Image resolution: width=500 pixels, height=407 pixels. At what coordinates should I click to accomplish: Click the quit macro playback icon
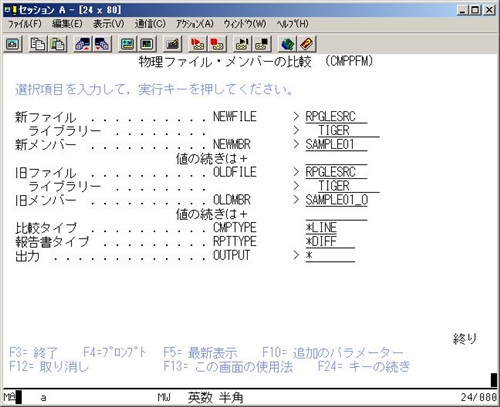click(262, 44)
